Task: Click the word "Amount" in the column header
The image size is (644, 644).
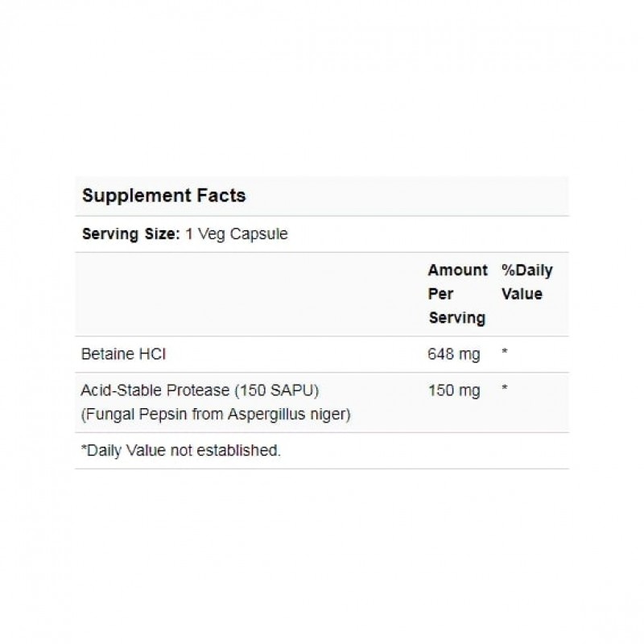Action: click(x=457, y=270)
